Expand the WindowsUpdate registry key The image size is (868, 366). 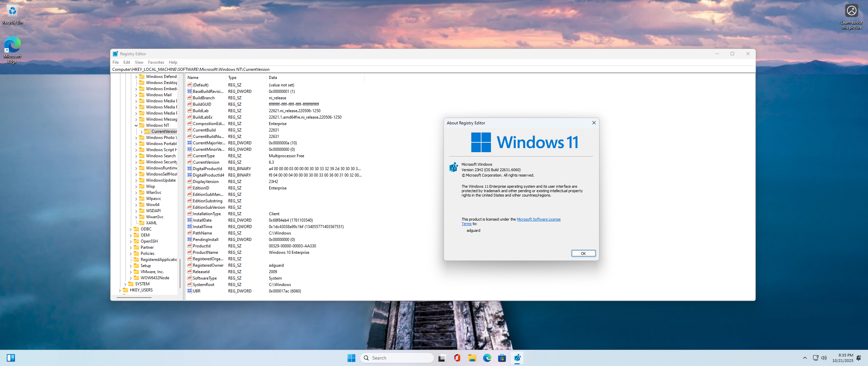[136, 180]
